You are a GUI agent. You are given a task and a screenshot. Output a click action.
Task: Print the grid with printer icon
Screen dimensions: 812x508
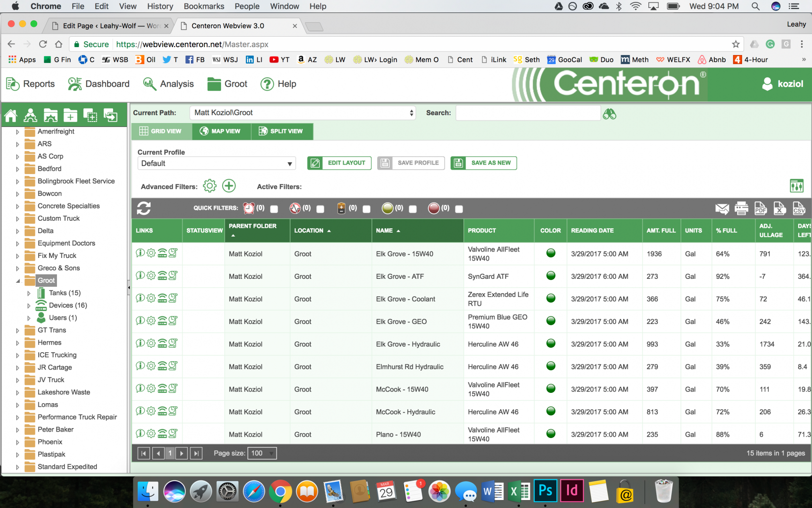pyautogui.click(x=742, y=209)
